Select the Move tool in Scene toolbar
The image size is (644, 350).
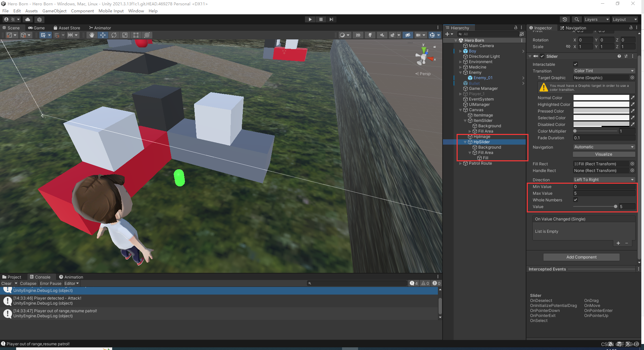click(x=103, y=35)
